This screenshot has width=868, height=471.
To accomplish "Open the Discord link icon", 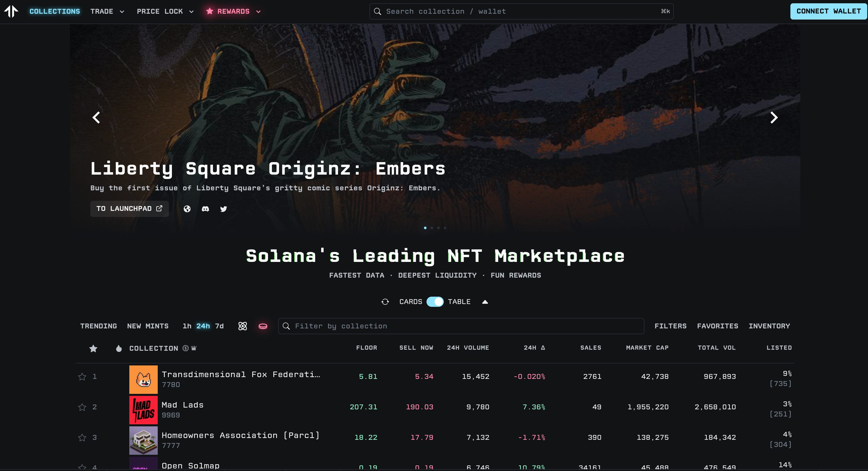I will click(205, 209).
